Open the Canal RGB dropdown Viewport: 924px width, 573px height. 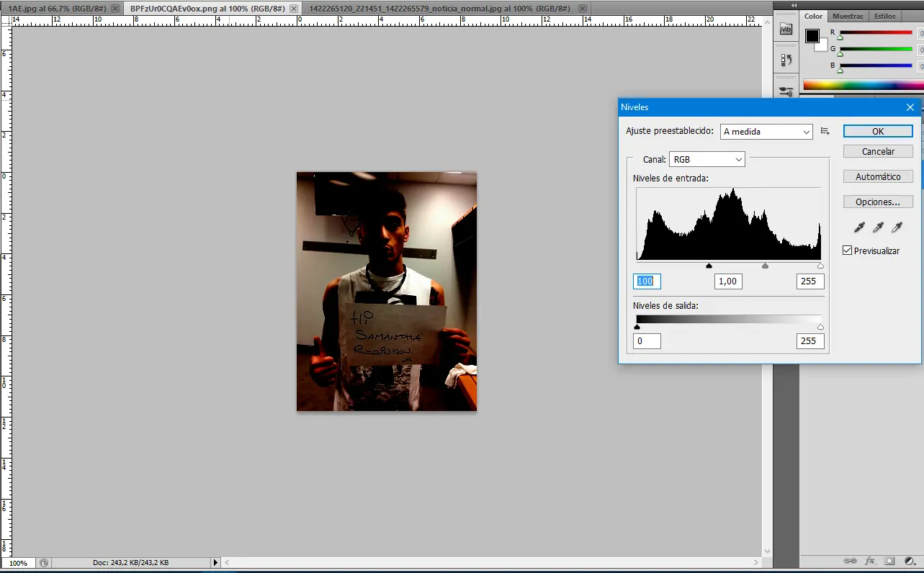coord(707,159)
